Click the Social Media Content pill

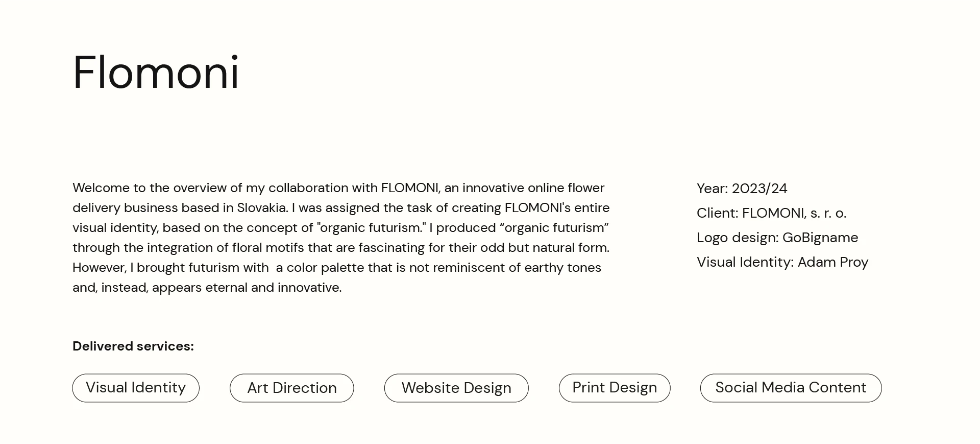click(x=791, y=388)
